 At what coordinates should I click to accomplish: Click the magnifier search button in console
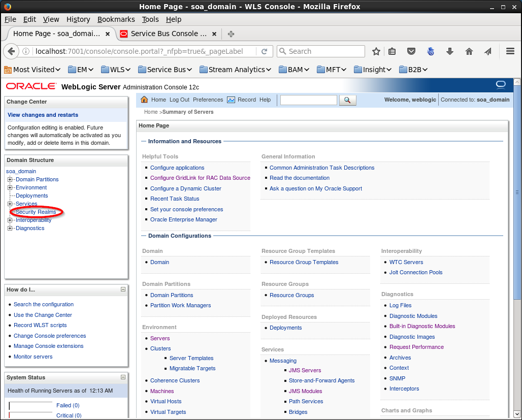coord(347,100)
